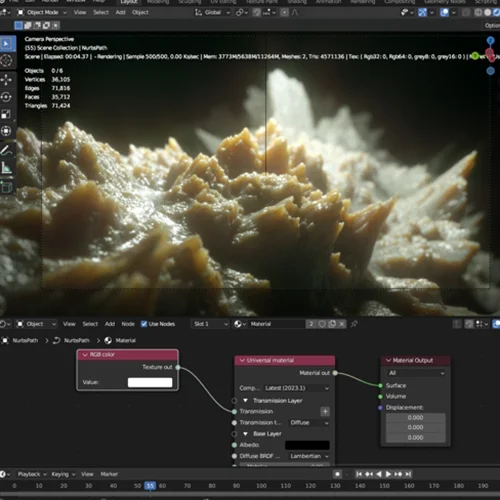The height and width of the screenshot is (500, 500).
Task: Open the Select menu in the 3D viewport header
Action: [101, 13]
